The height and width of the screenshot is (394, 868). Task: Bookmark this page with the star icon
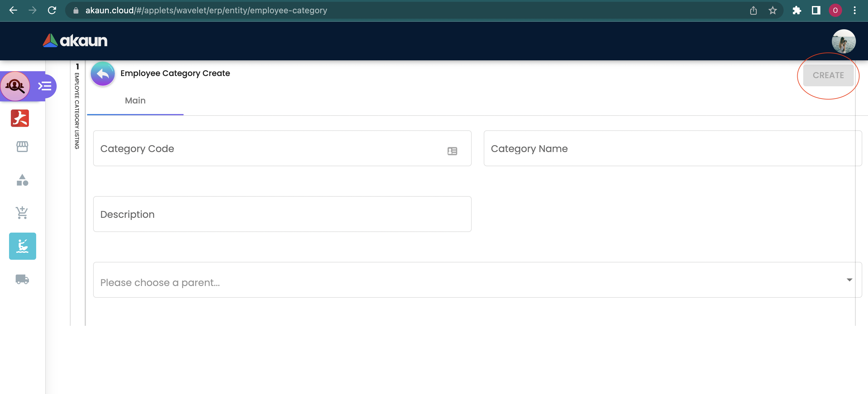(x=773, y=11)
